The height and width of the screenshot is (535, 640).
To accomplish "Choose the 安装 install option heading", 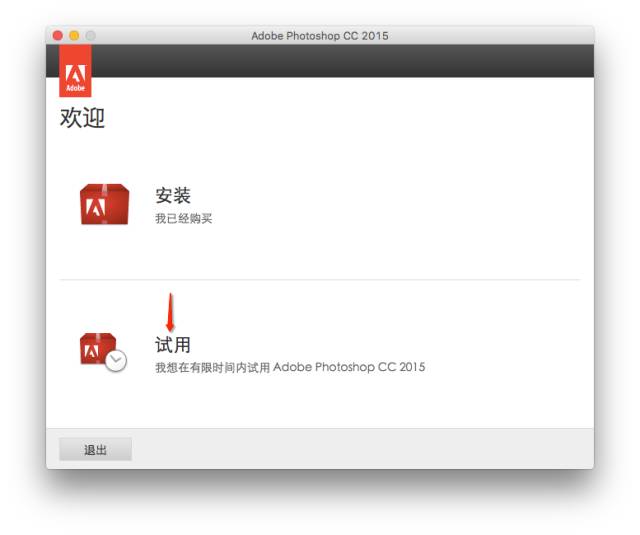I will tap(173, 195).
